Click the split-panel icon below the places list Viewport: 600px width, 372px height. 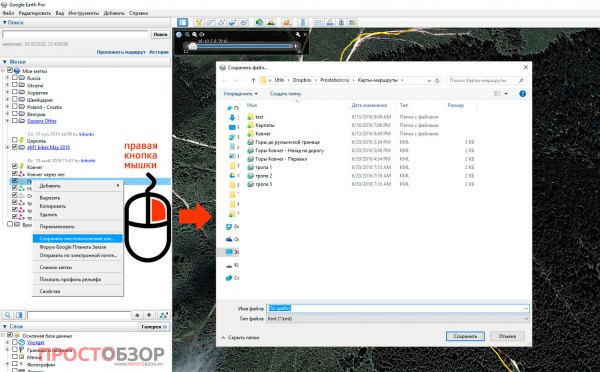[19, 315]
